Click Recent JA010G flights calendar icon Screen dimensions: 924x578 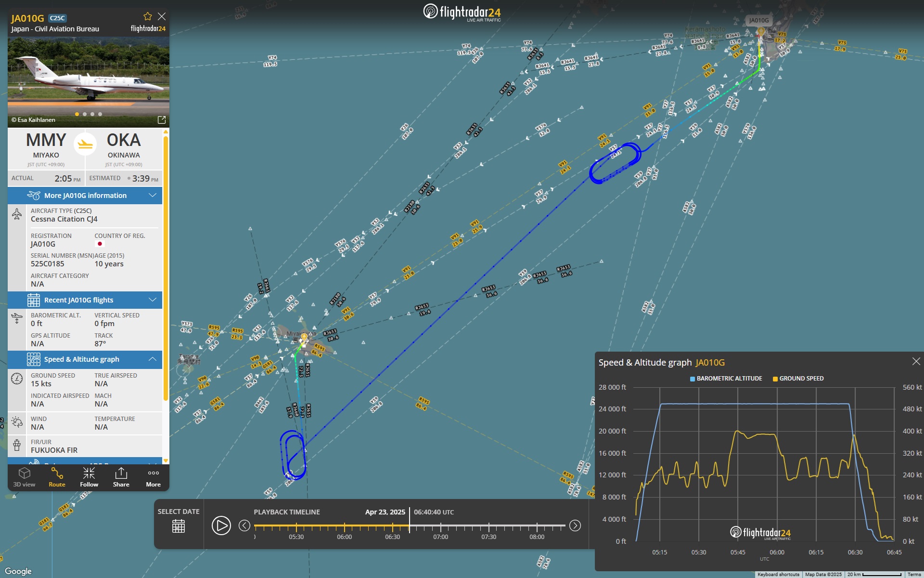(x=34, y=300)
